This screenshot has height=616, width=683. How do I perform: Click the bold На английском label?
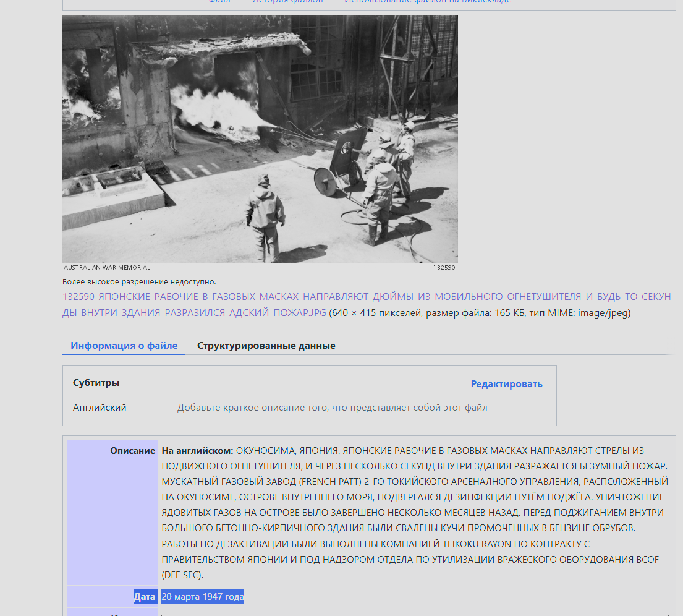pyautogui.click(x=197, y=451)
